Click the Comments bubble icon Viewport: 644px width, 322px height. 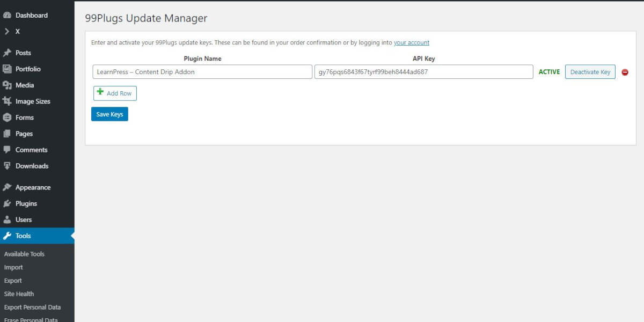(x=7, y=150)
